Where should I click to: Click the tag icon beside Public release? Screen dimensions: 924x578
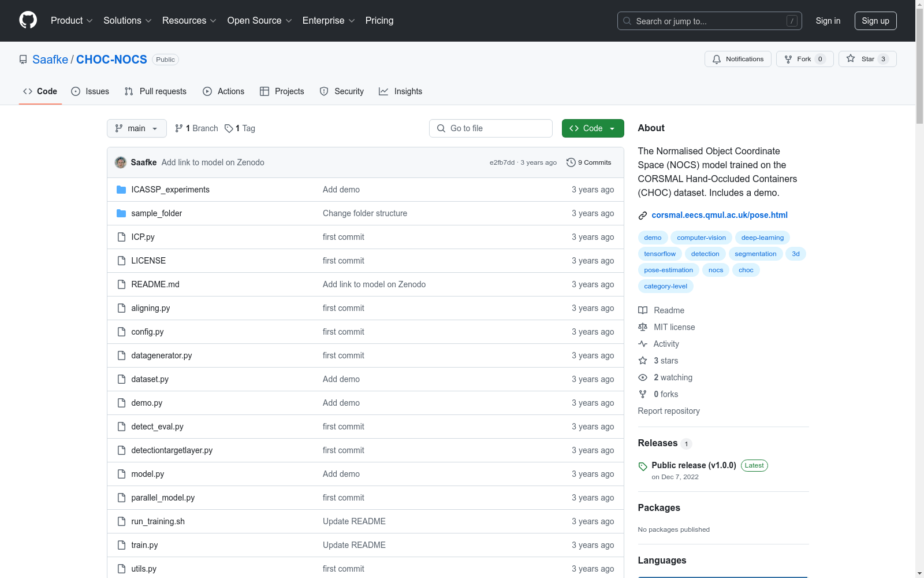643,466
